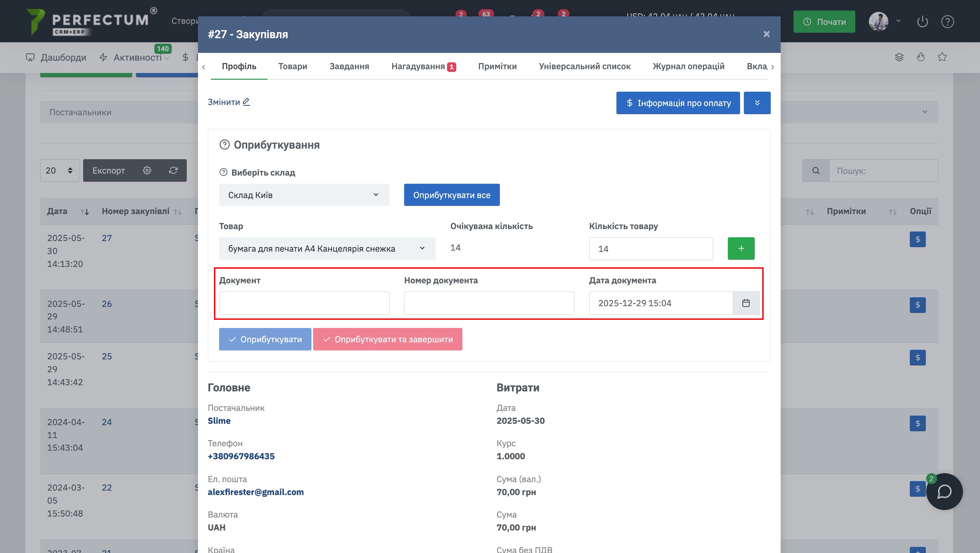Open supplier Slime link
The width and height of the screenshot is (980, 553).
pos(219,421)
